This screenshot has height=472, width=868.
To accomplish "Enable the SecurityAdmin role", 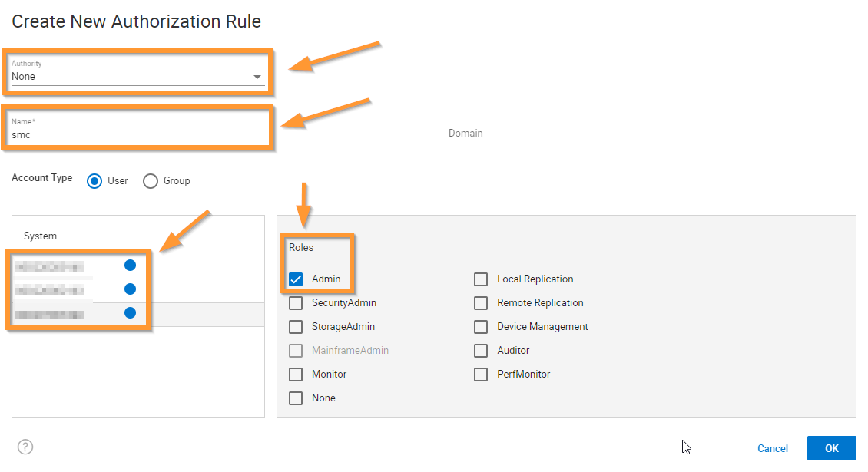I will click(x=295, y=302).
